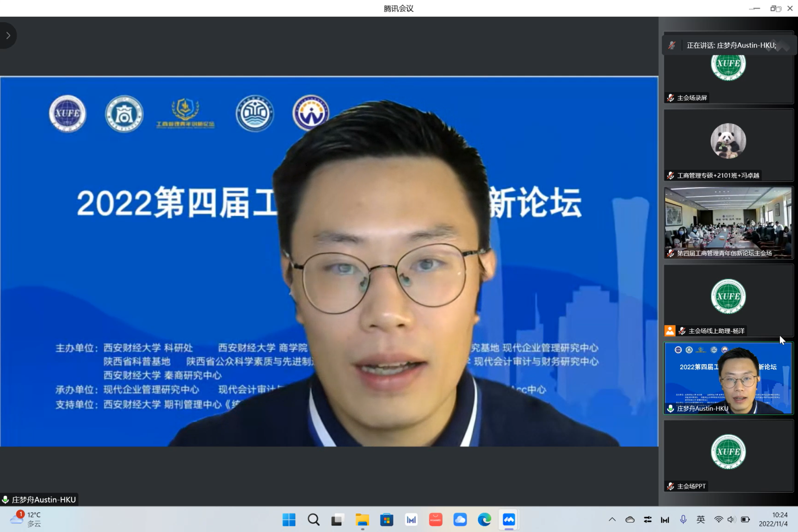Select the 第四届工商管理青年创新论坛主会场 video tile
The height and width of the screenshot is (532, 798).
point(728,223)
